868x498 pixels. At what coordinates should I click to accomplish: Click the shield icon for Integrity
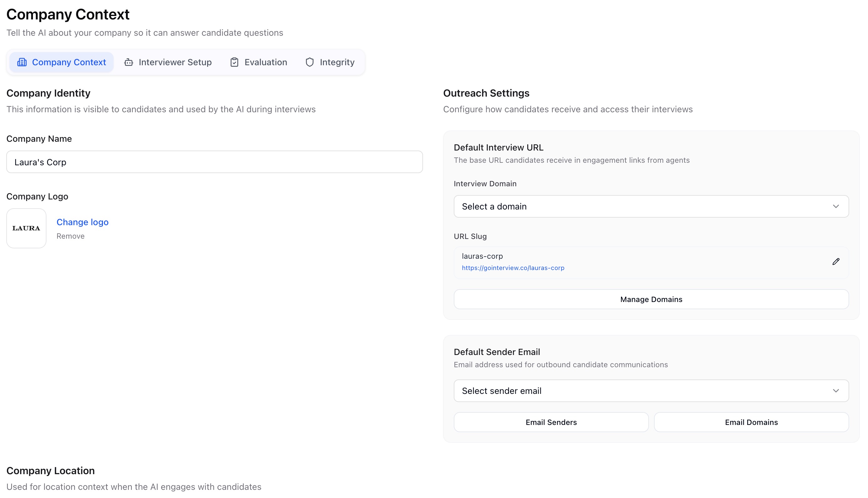point(310,62)
